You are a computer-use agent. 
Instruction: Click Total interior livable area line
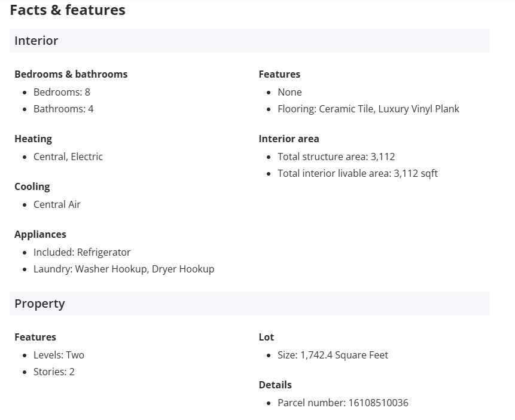coord(358,173)
